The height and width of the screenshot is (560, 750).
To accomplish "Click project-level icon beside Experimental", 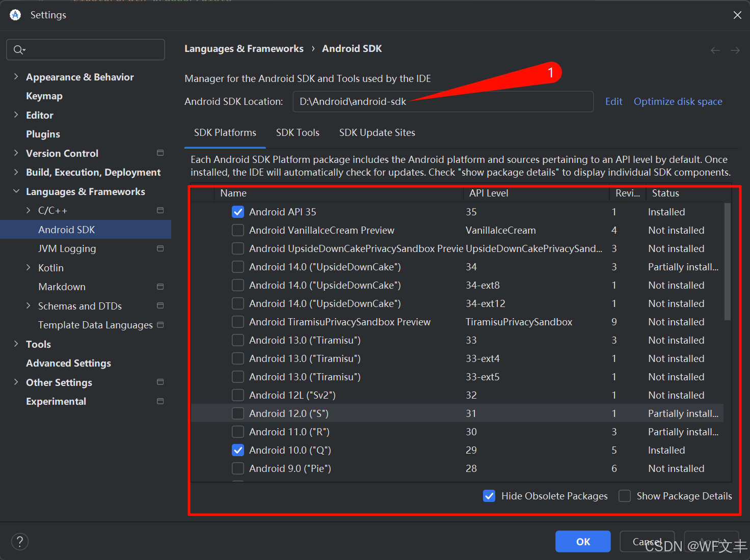I will point(160,402).
